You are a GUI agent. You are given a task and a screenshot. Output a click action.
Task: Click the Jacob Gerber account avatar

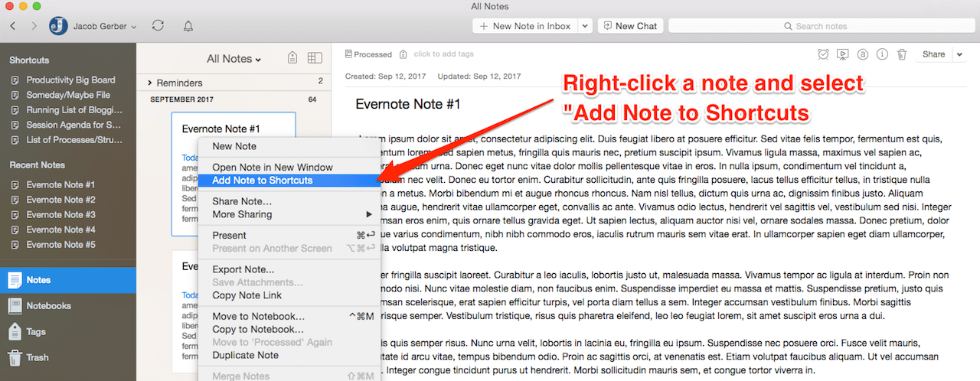click(x=58, y=26)
